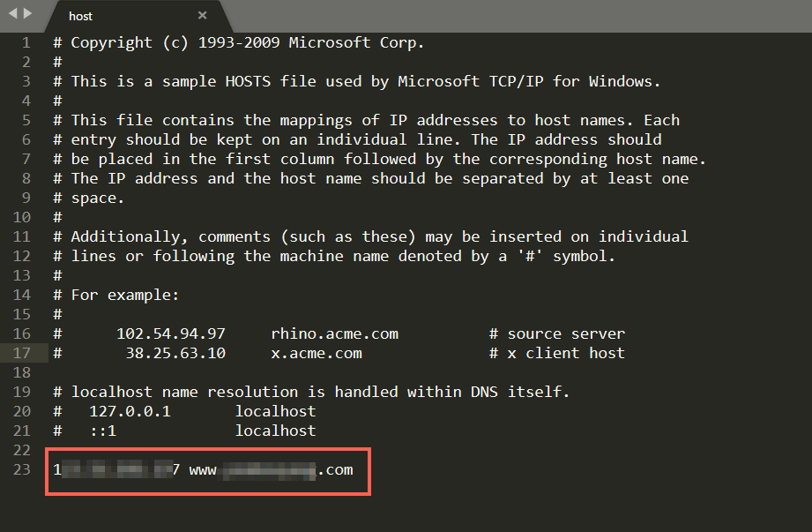Image resolution: width=812 pixels, height=532 pixels.
Task: Place cursor on Copyright Microsoft Corp line
Action: pyautogui.click(x=239, y=43)
